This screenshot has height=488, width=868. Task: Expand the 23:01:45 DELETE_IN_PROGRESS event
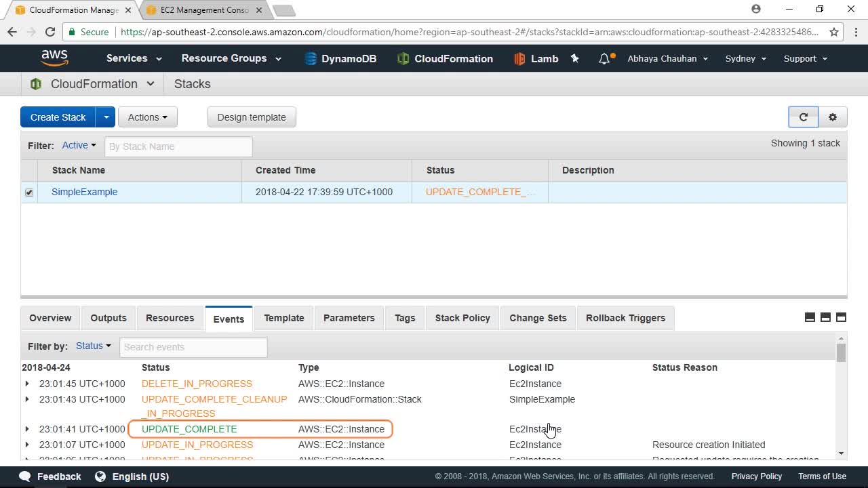point(27,384)
